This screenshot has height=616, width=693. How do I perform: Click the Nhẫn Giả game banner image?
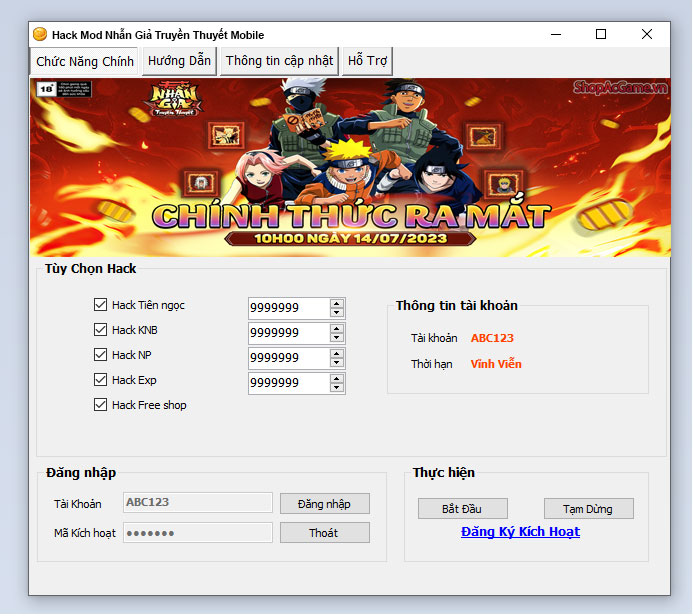[350, 167]
